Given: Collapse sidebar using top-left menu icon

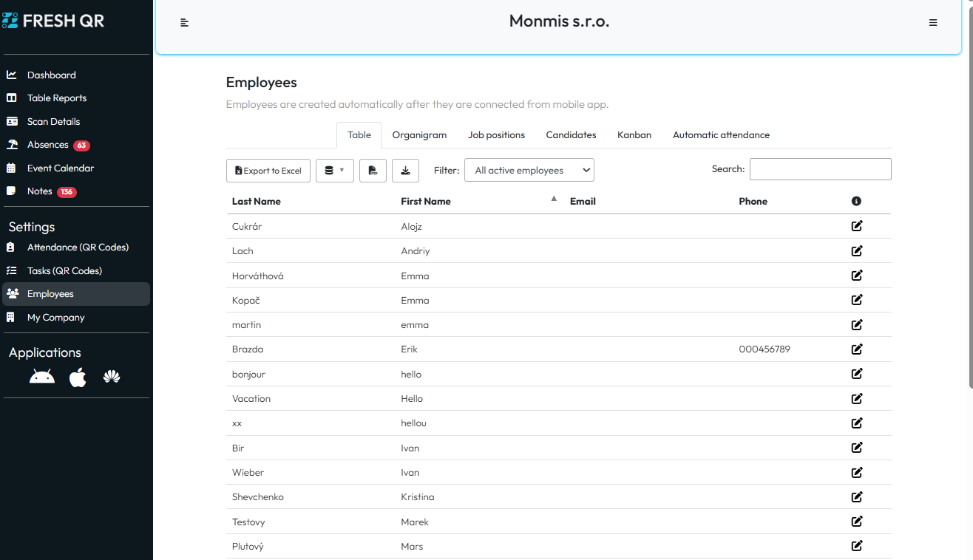Looking at the screenshot, I should [185, 23].
